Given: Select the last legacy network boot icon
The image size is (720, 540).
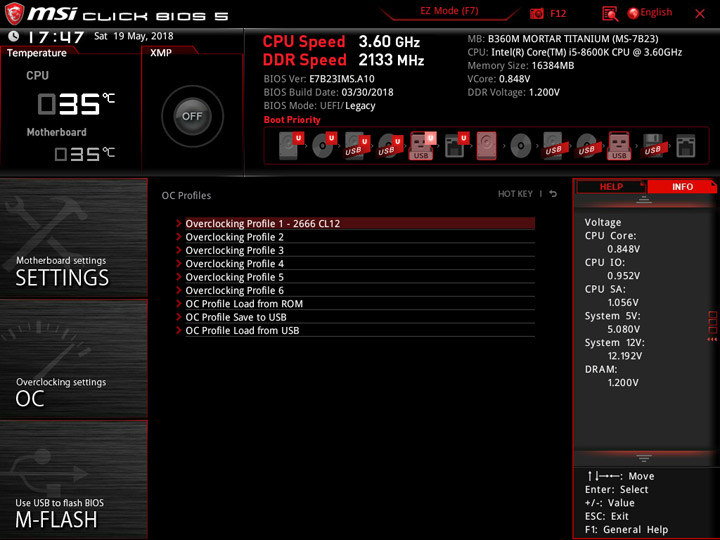Looking at the screenshot, I should point(686,146).
